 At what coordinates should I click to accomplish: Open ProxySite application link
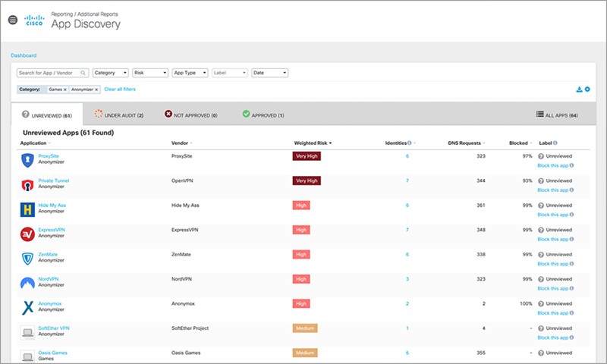(x=49, y=156)
